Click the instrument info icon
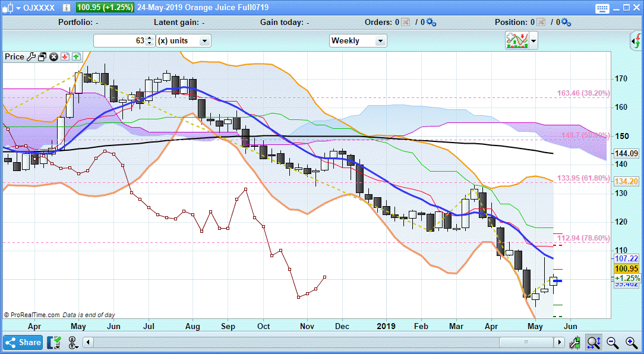Viewport: 644px width, 354px height. click(x=67, y=7)
